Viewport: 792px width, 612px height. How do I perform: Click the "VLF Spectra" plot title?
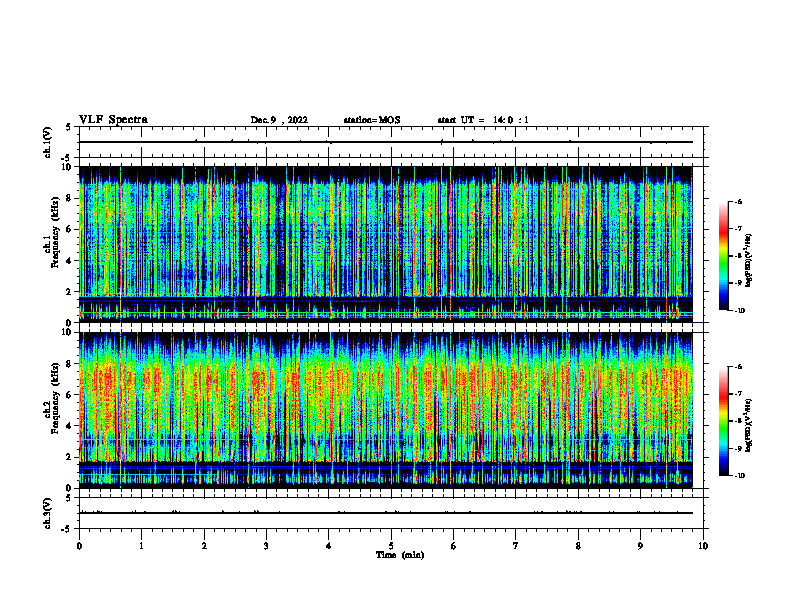[113, 120]
